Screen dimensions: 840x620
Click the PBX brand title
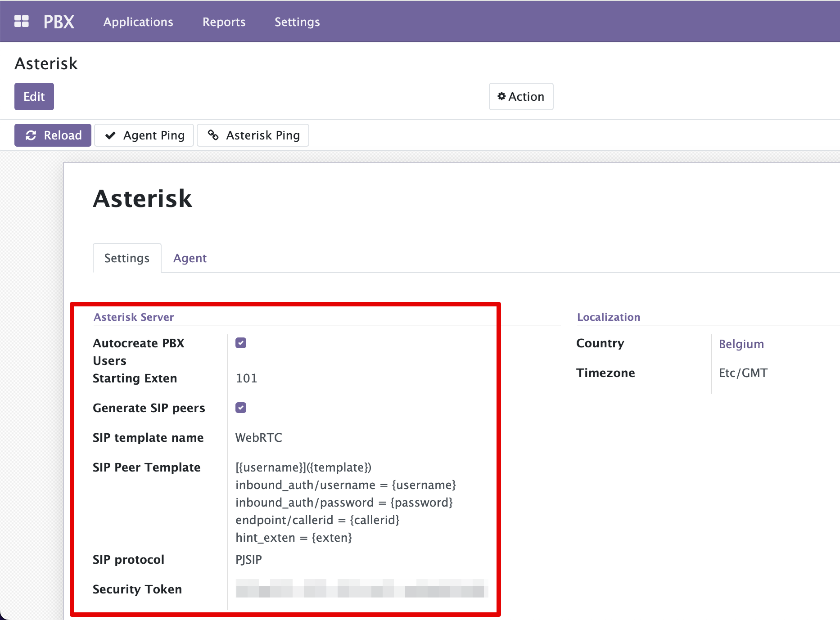coord(59,22)
